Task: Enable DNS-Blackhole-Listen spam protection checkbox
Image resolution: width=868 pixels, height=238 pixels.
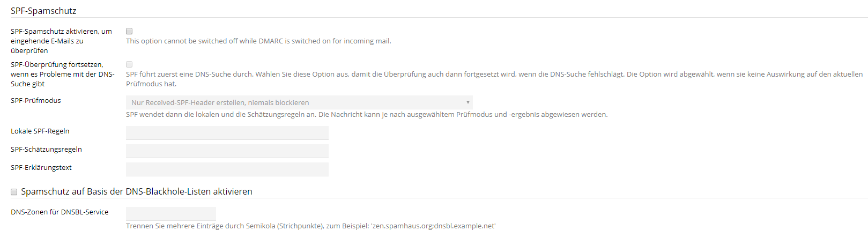Action: click(x=14, y=192)
